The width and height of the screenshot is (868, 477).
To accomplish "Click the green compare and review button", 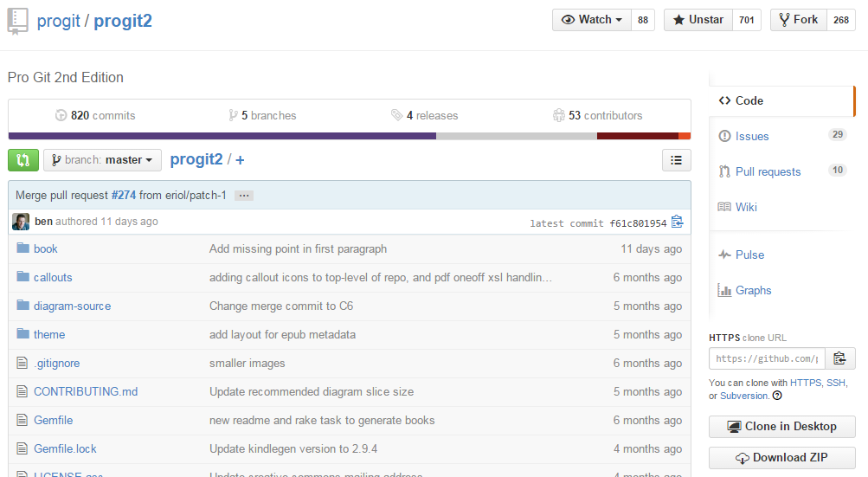I will point(23,160).
